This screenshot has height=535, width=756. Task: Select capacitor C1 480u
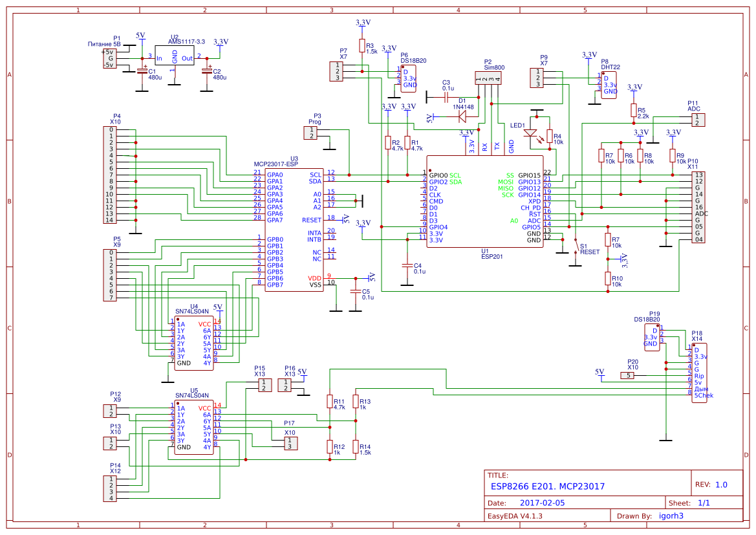pyautogui.click(x=142, y=71)
